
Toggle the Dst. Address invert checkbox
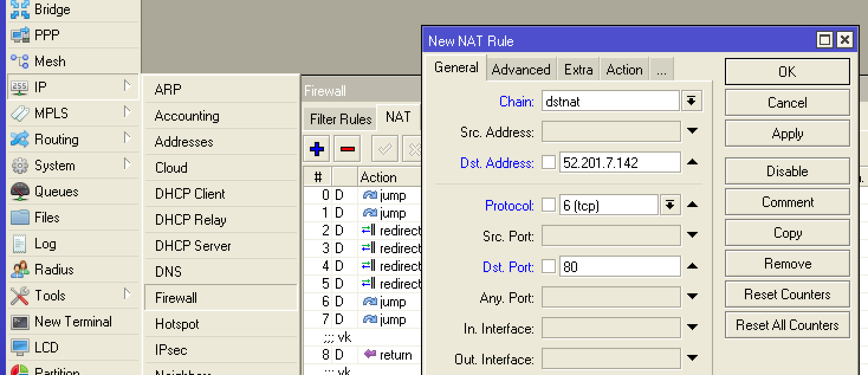pos(549,163)
